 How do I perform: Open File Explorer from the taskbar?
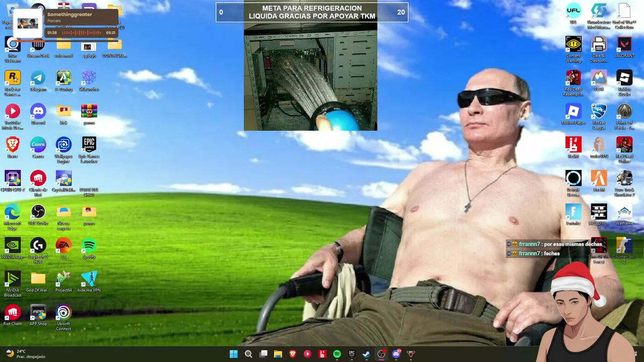click(x=278, y=354)
